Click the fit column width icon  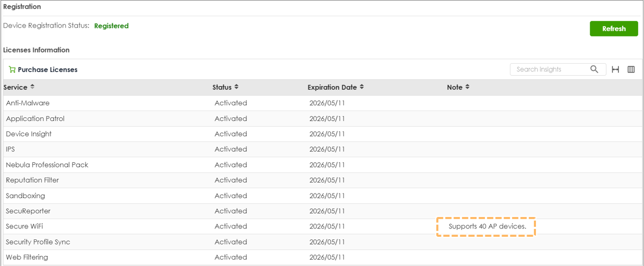(615, 69)
